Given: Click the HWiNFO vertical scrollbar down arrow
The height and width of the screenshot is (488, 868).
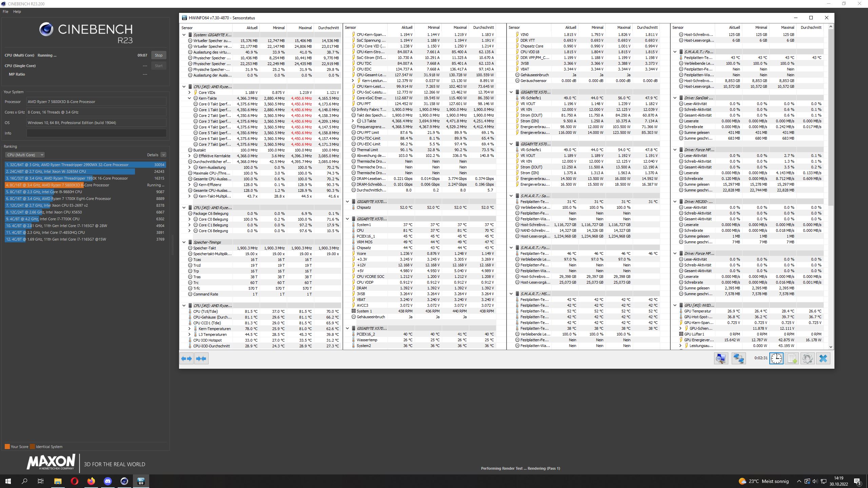Looking at the screenshot, I should click(831, 347).
